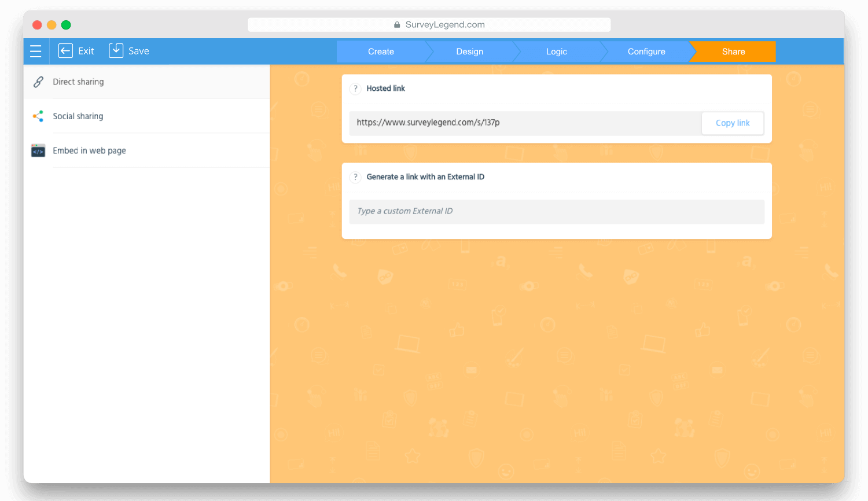
Task: Click the Save download icon
Action: pos(116,50)
